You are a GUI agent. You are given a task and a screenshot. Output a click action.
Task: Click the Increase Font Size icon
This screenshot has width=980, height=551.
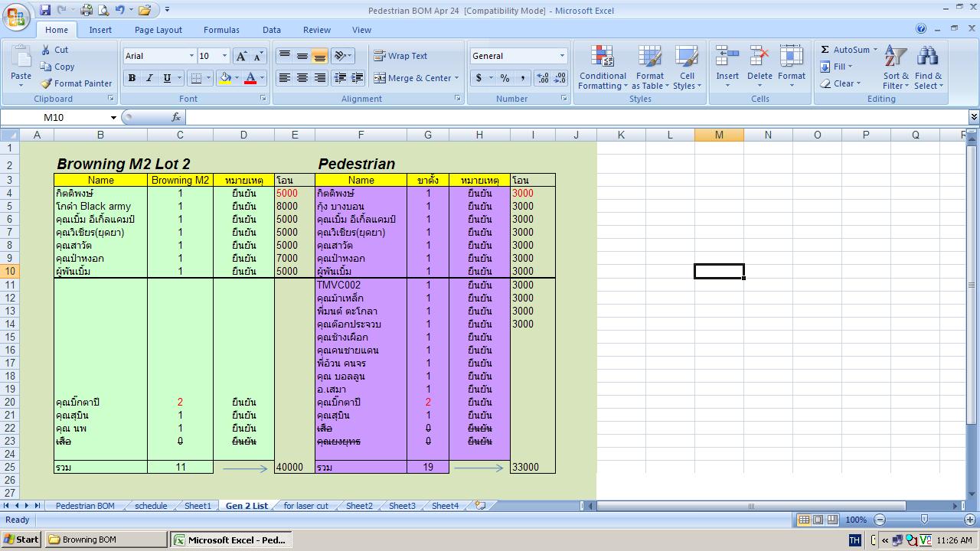[x=241, y=56]
